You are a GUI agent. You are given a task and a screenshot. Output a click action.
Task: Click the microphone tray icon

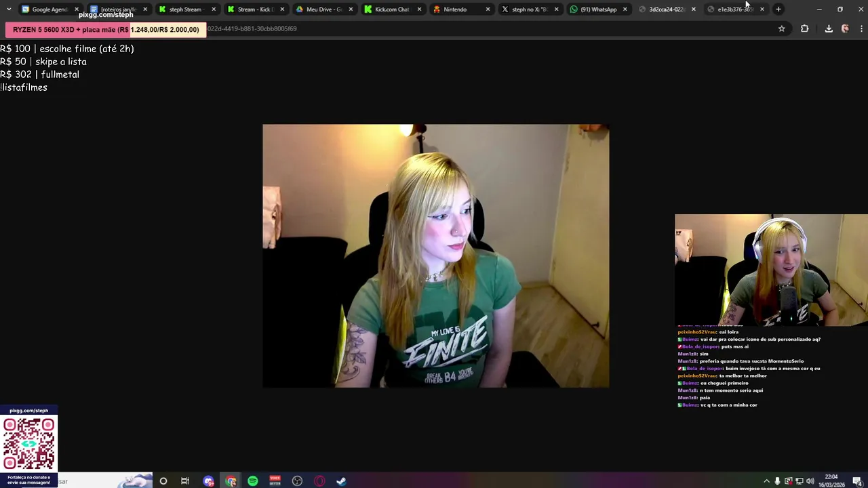pos(777,481)
